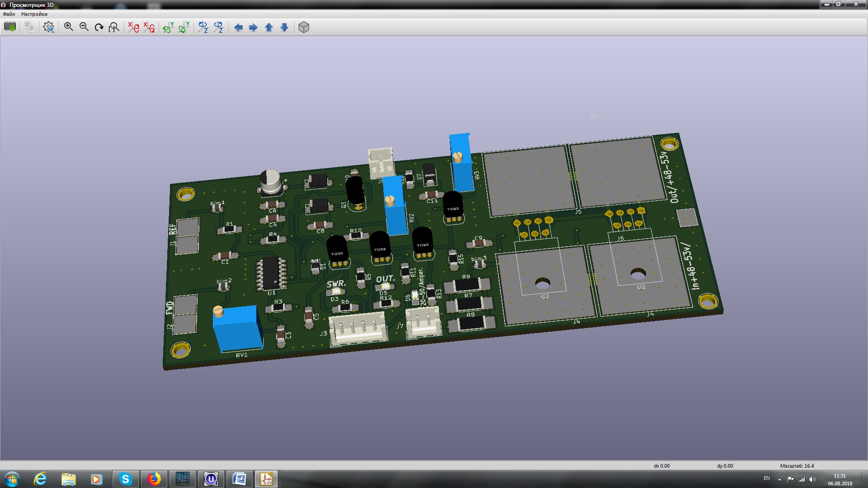Open the Skype icon in the taskbar

pos(125,479)
